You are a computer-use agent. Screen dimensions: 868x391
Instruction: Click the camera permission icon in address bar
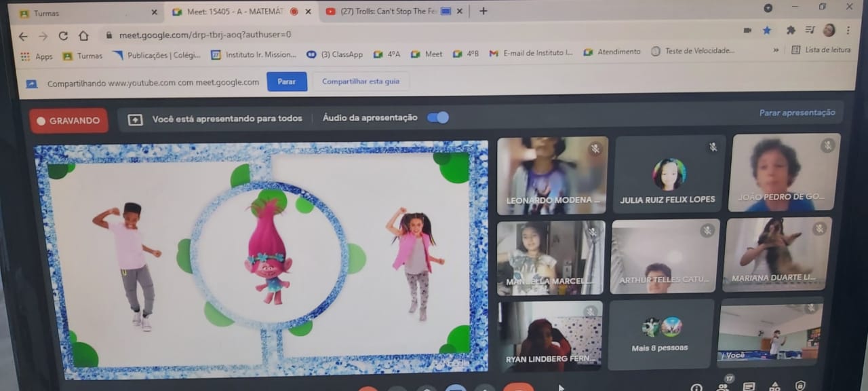click(x=747, y=31)
